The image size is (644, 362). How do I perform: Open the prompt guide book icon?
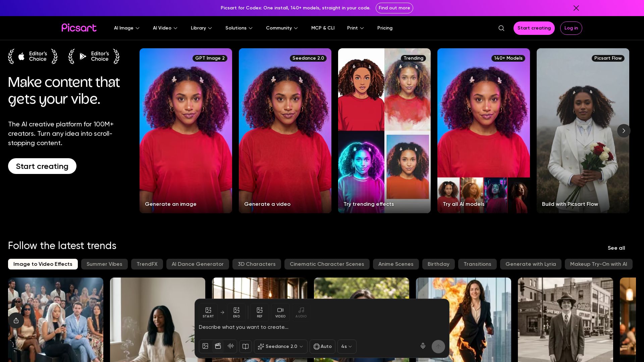[246, 347]
